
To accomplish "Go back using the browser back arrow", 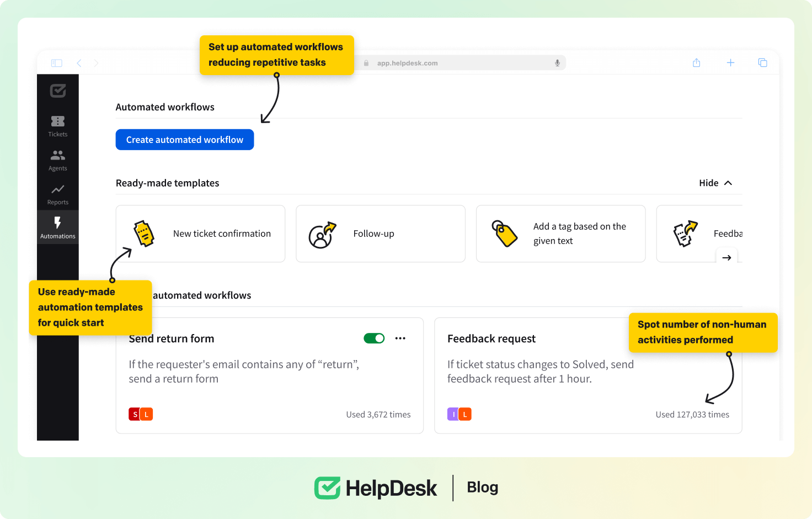I will click(x=79, y=63).
